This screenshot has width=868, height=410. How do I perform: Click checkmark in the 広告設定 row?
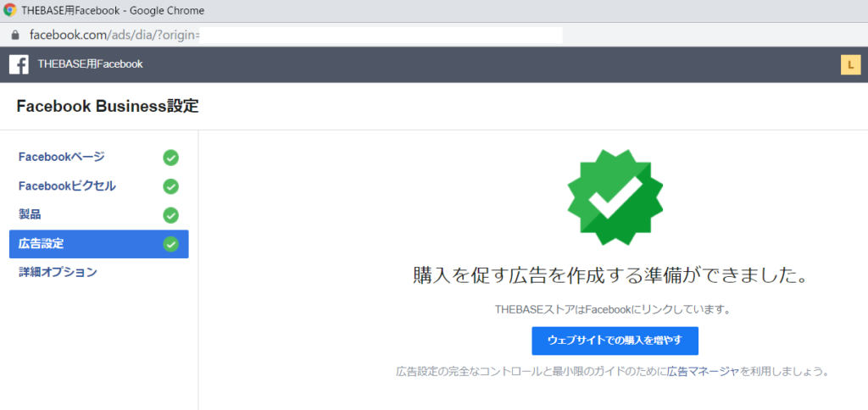coord(170,244)
